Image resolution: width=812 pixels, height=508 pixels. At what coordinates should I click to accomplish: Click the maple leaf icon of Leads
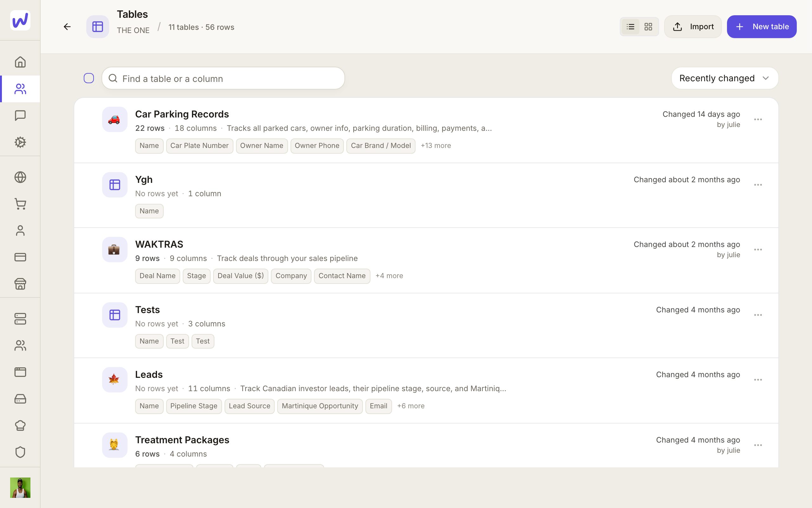point(115,380)
